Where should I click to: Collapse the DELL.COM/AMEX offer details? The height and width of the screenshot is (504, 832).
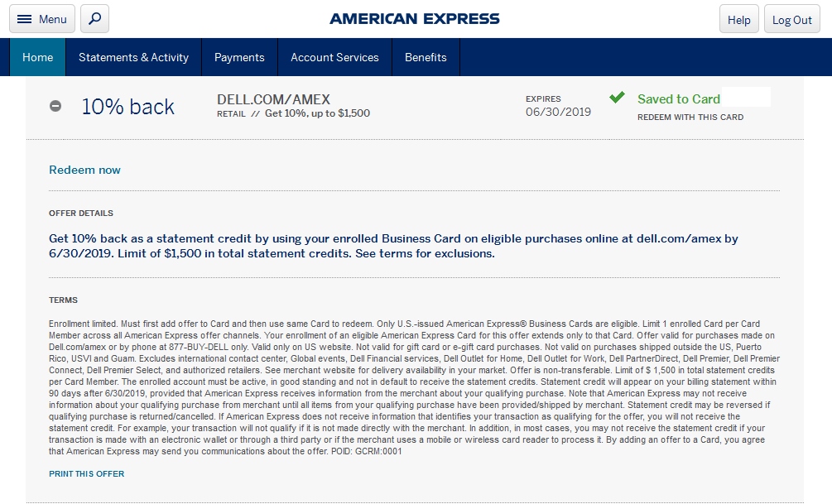[55, 106]
